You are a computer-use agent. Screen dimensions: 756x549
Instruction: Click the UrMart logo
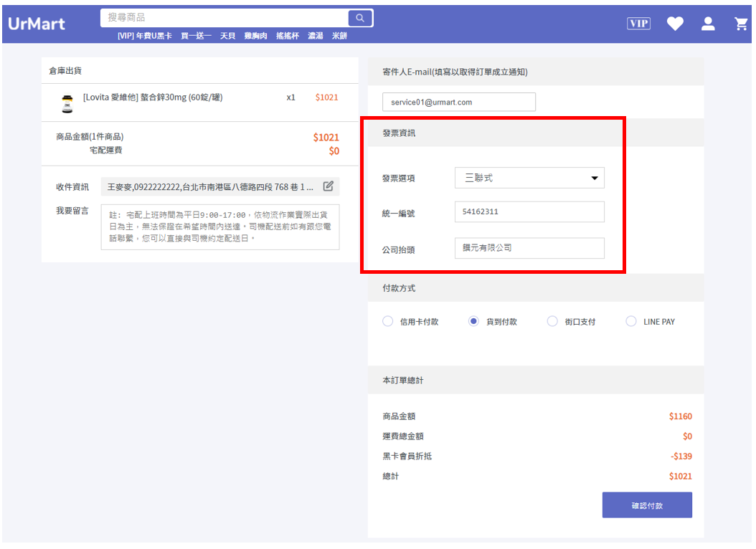[37, 24]
